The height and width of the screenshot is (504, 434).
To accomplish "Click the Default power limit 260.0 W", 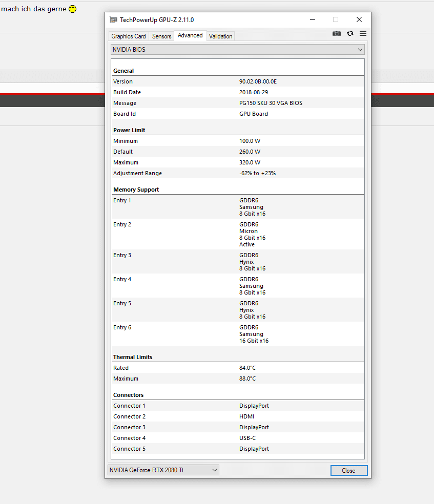I will (x=250, y=152).
